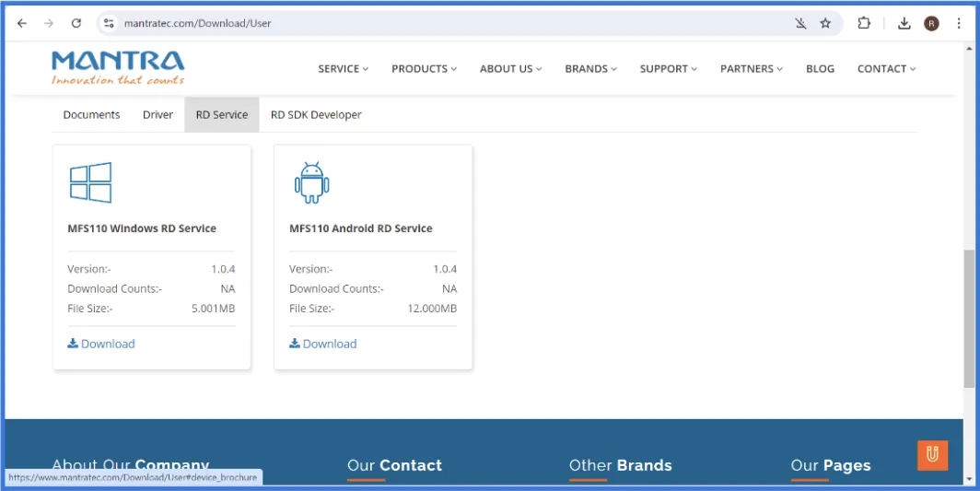Select the RD Service tab
Screen dimensions: 980x491
pyautogui.click(x=222, y=115)
